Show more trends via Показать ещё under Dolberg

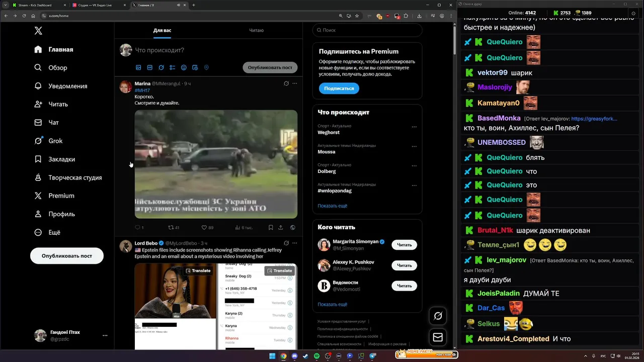332,206
